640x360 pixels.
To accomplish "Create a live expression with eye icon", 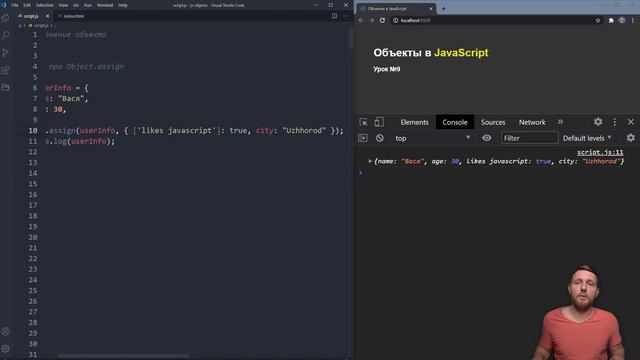I will (487, 138).
